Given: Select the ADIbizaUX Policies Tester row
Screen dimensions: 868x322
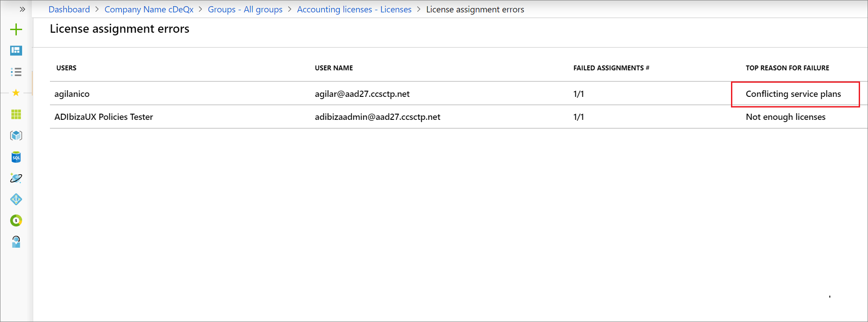Looking at the screenshot, I should click(x=459, y=117).
